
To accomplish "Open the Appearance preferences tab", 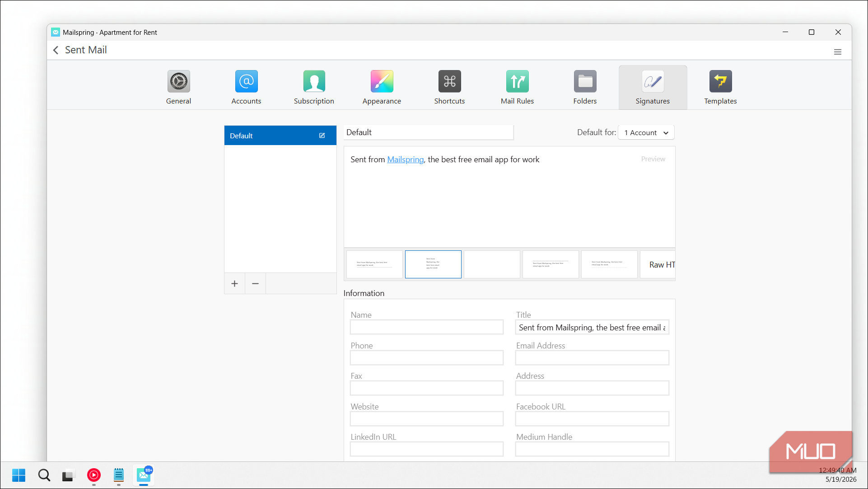I will tap(382, 88).
